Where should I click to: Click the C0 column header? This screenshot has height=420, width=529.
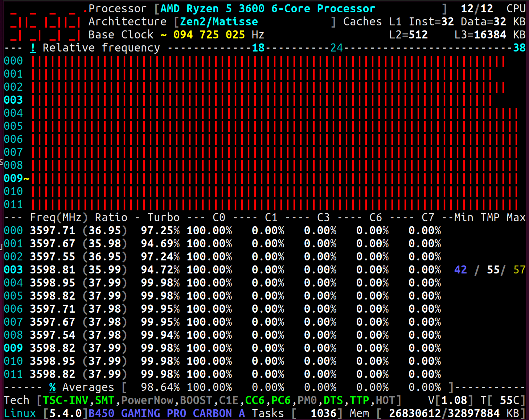pyautogui.click(x=219, y=218)
